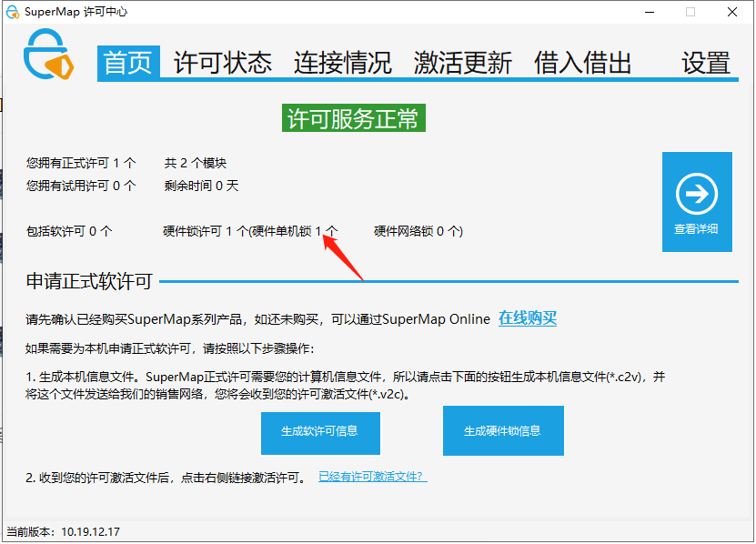Select the text 硬件锁许可 1 个(硬件单机锁 1 个
This screenshot has height=544, width=756.
point(250,231)
